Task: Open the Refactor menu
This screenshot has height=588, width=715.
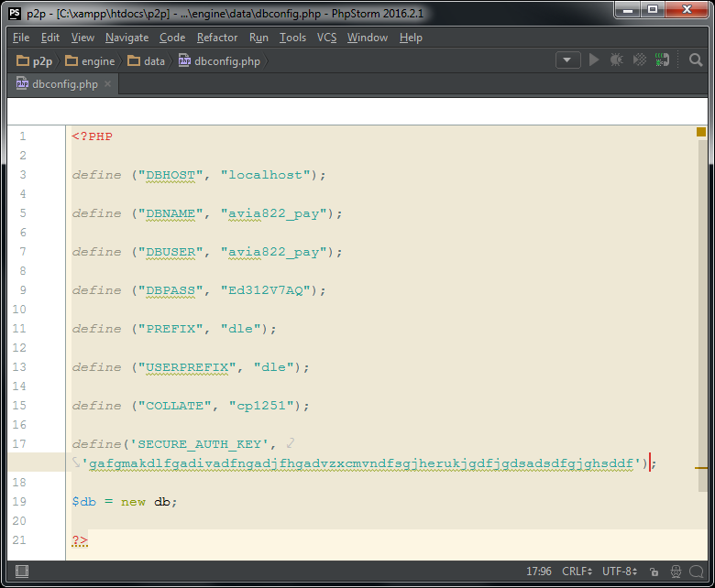Action: (x=217, y=38)
